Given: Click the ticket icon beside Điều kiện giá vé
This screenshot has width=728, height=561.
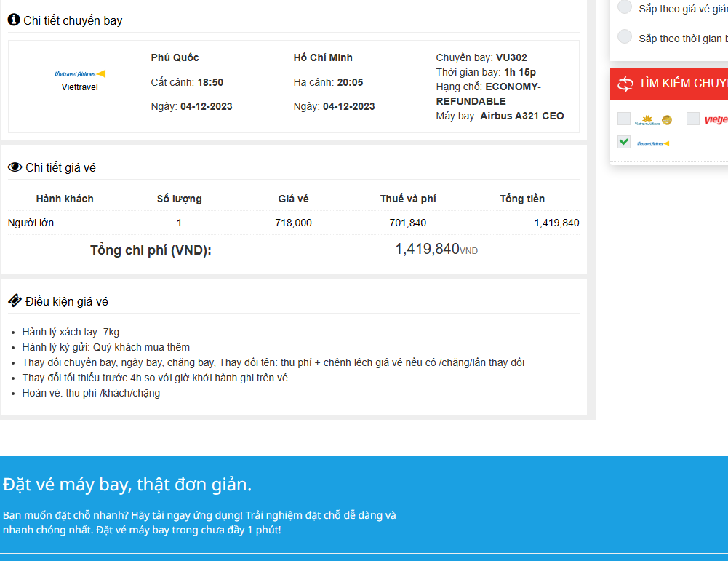Looking at the screenshot, I should coord(15,301).
